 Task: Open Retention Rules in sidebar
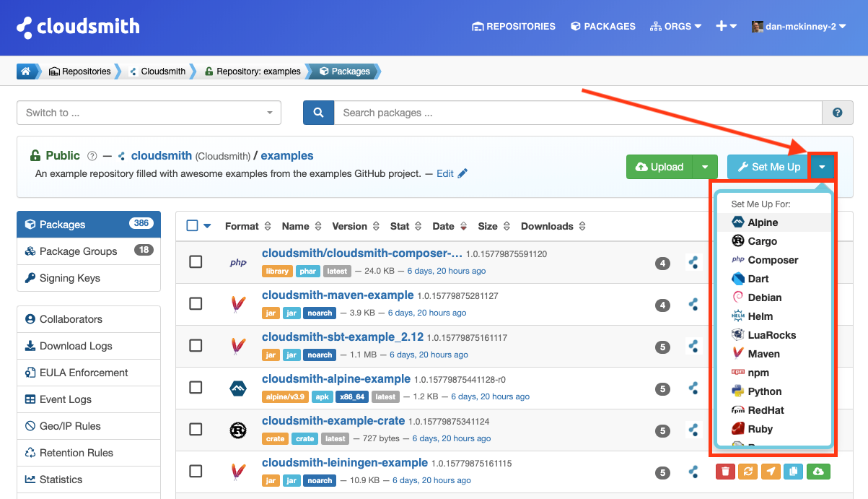pyautogui.click(x=89, y=453)
